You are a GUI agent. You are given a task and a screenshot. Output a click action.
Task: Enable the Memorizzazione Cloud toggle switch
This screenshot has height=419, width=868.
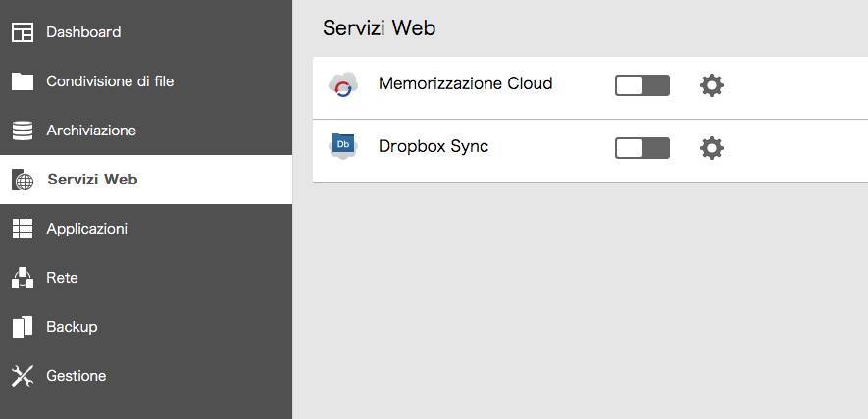642,85
